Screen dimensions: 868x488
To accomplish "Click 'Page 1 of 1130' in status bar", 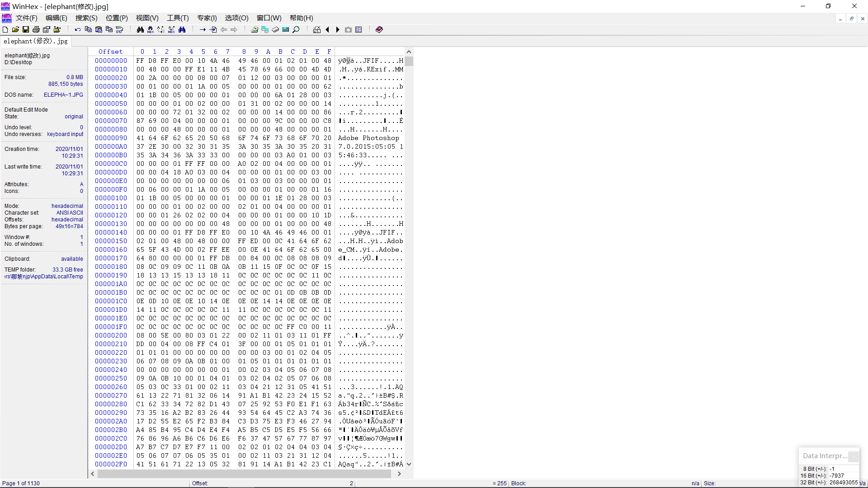I will pos(21,483).
